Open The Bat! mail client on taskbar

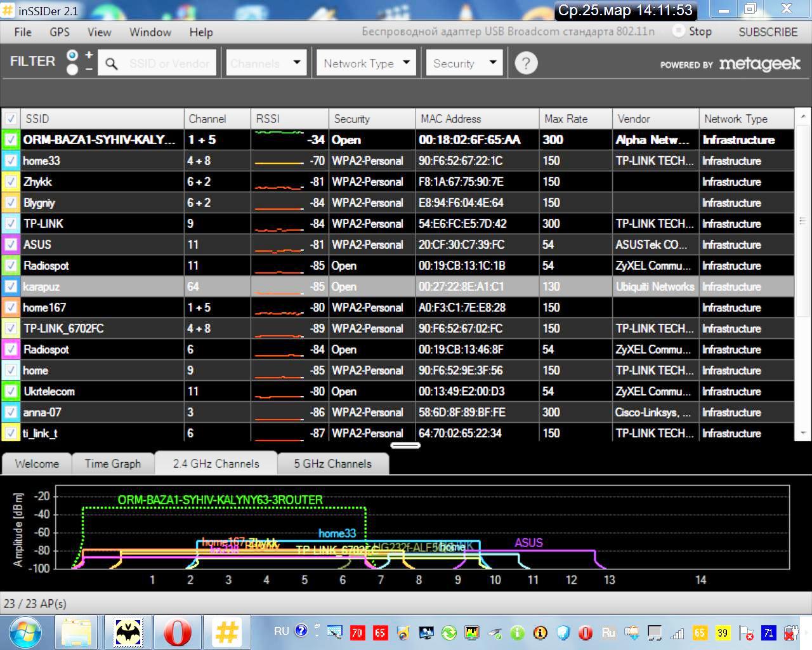pos(128,632)
